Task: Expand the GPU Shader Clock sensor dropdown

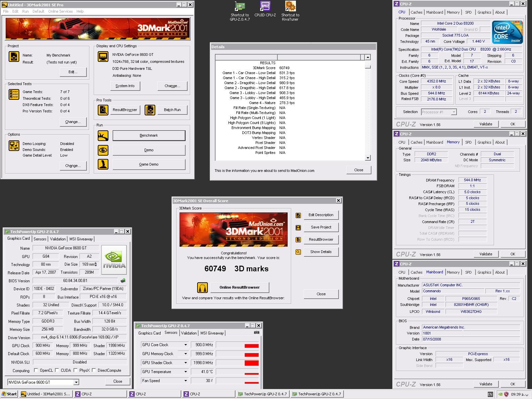Action: (x=186, y=363)
